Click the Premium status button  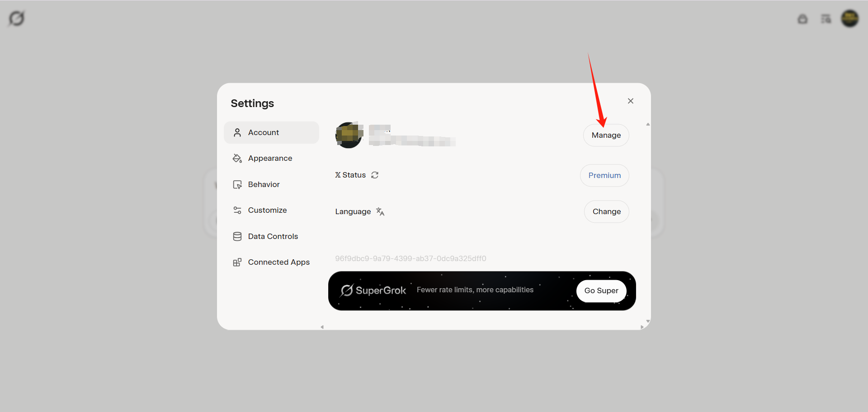[x=604, y=175]
